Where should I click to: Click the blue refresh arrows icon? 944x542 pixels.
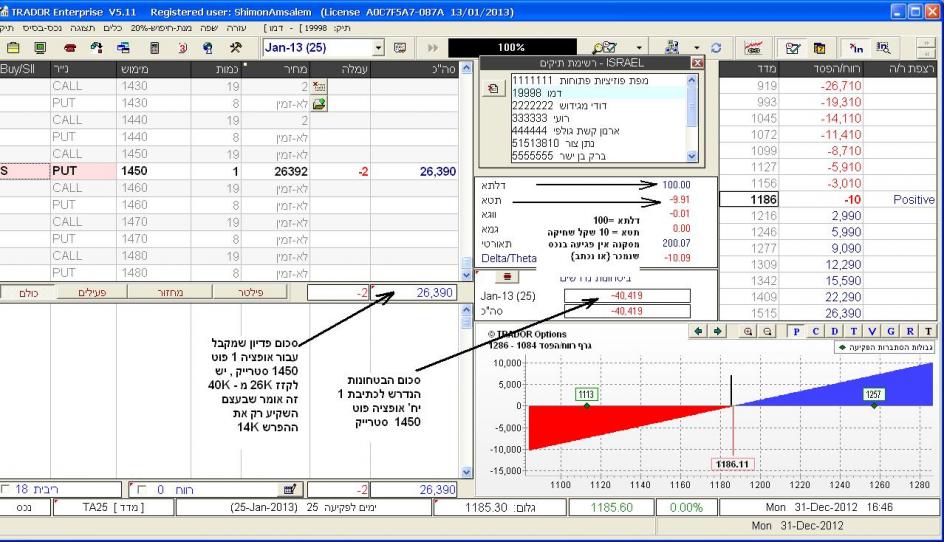click(716, 48)
